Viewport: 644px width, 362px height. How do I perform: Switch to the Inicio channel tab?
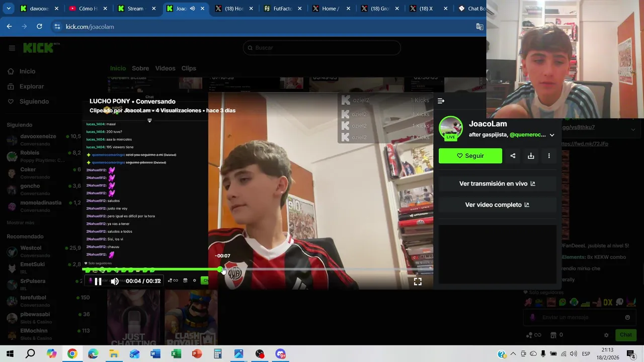coord(118,68)
